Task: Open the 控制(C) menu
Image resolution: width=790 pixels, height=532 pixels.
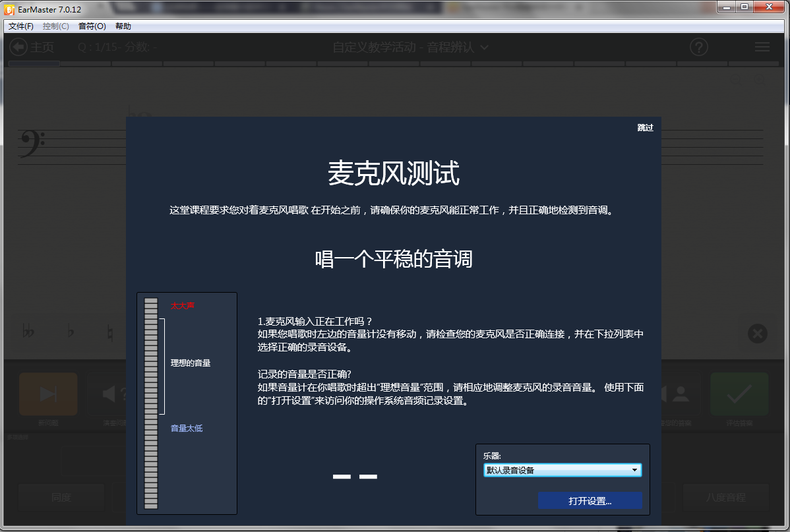Action: click(x=56, y=26)
